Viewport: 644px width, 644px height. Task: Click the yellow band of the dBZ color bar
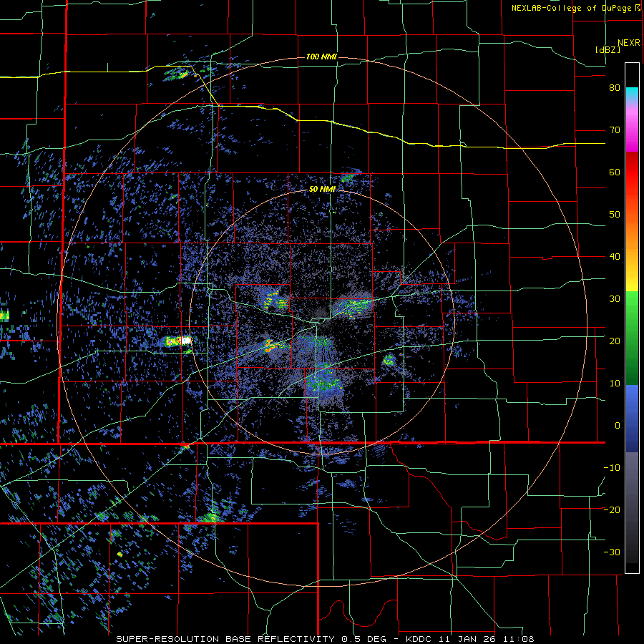click(x=632, y=283)
